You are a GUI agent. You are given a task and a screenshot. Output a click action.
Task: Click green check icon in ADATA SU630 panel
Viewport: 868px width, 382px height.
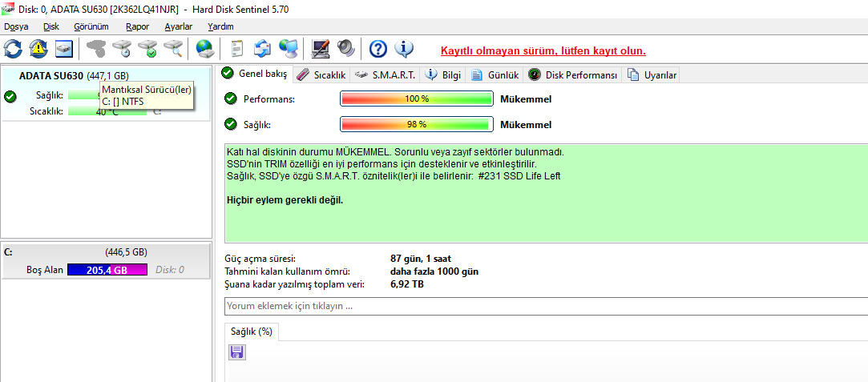tap(10, 97)
